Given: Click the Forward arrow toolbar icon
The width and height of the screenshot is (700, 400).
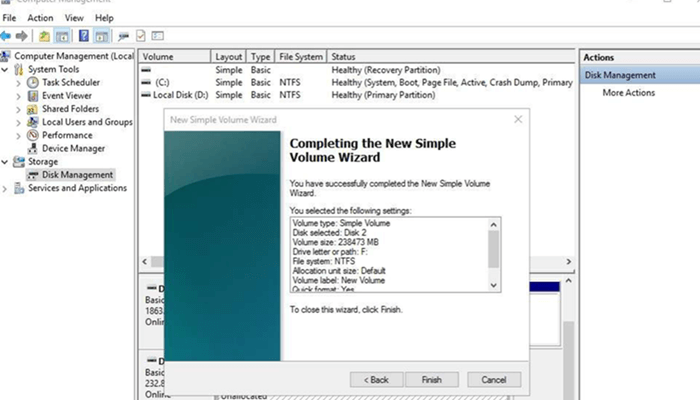Looking at the screenshot, I should [x=20, y=36].
